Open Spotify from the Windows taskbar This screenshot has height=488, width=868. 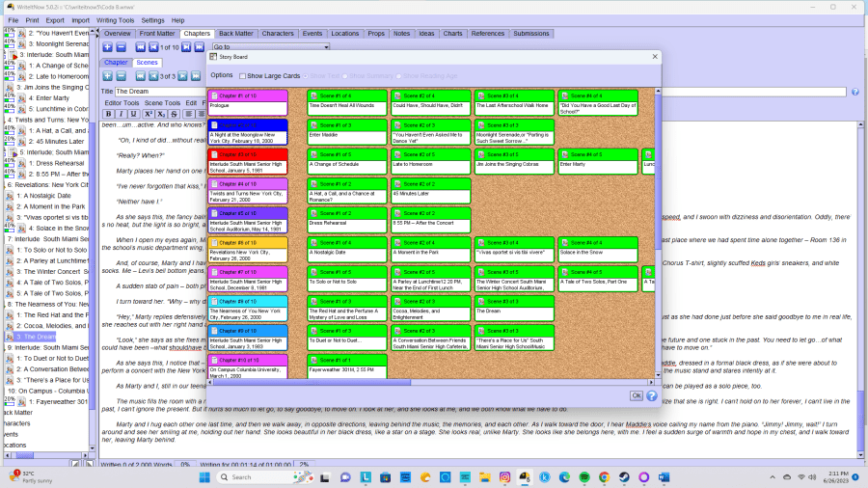tap(583, 476)
